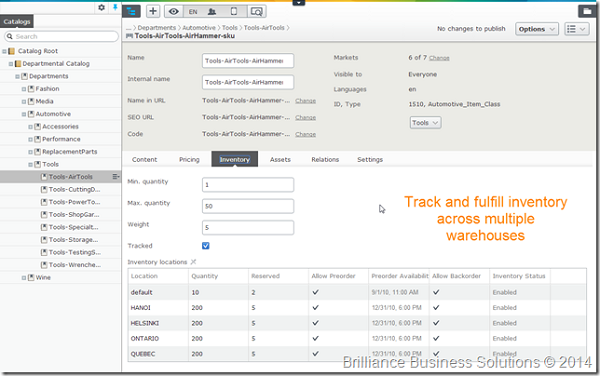Expand the Performance node
The height and width of the screenshot is (376, 600).
point(31,140)
